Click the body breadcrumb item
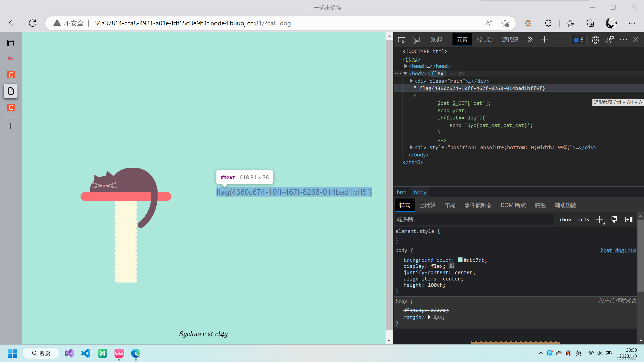 click(420, 192)
